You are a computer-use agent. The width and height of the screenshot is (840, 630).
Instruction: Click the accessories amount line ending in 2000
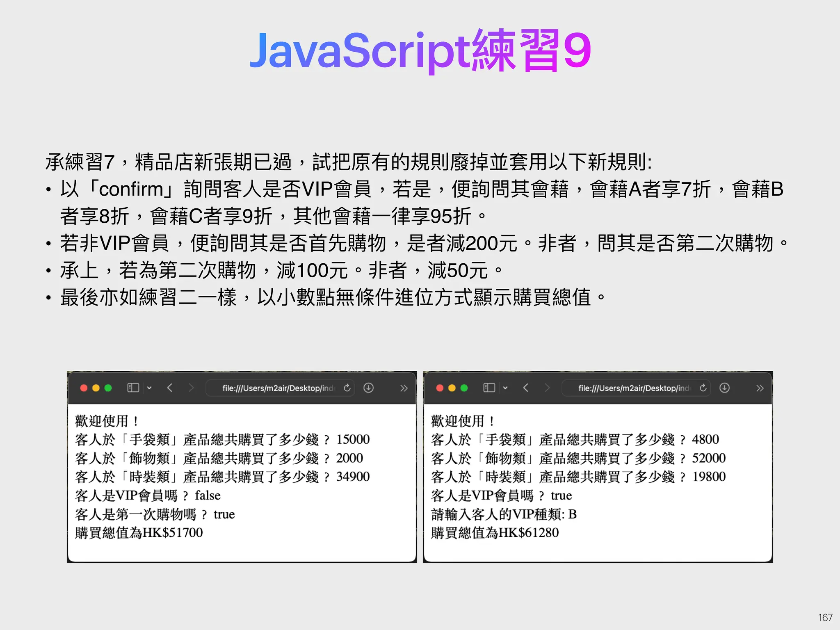(x=219, y=458)
